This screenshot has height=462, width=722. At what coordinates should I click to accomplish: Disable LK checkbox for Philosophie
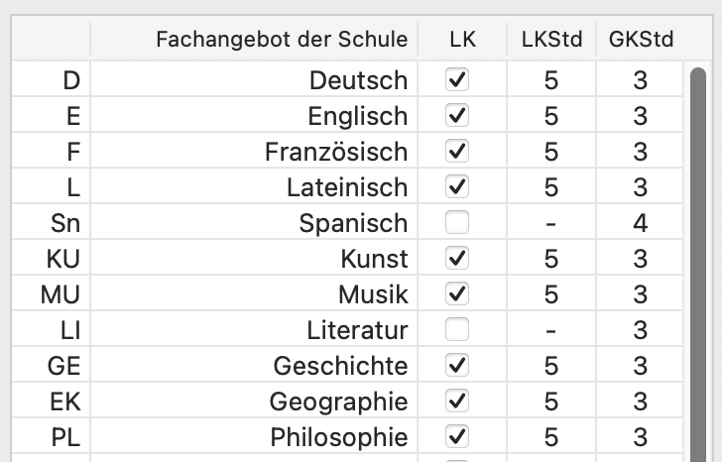click(455, 437)
